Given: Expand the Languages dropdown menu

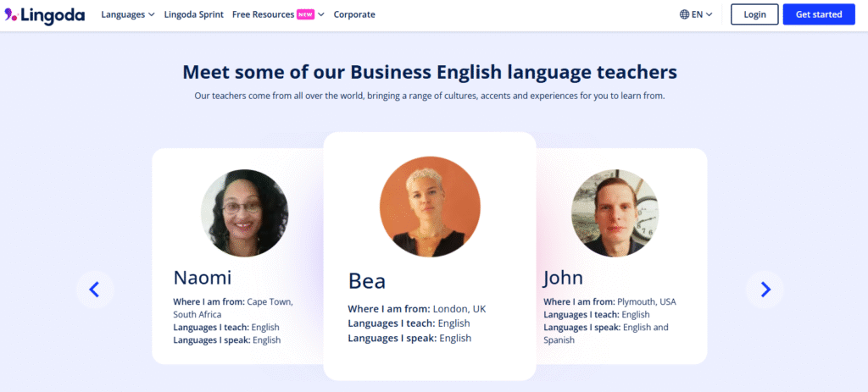Looking at the screenshot, I should (127, 14).
